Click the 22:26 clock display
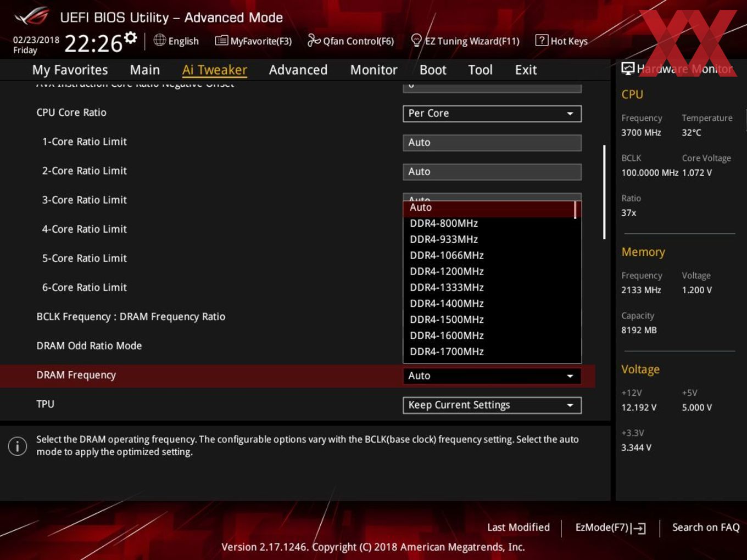Screen dimensions: 747x560 pyautogui.click(x=93, y=43)
